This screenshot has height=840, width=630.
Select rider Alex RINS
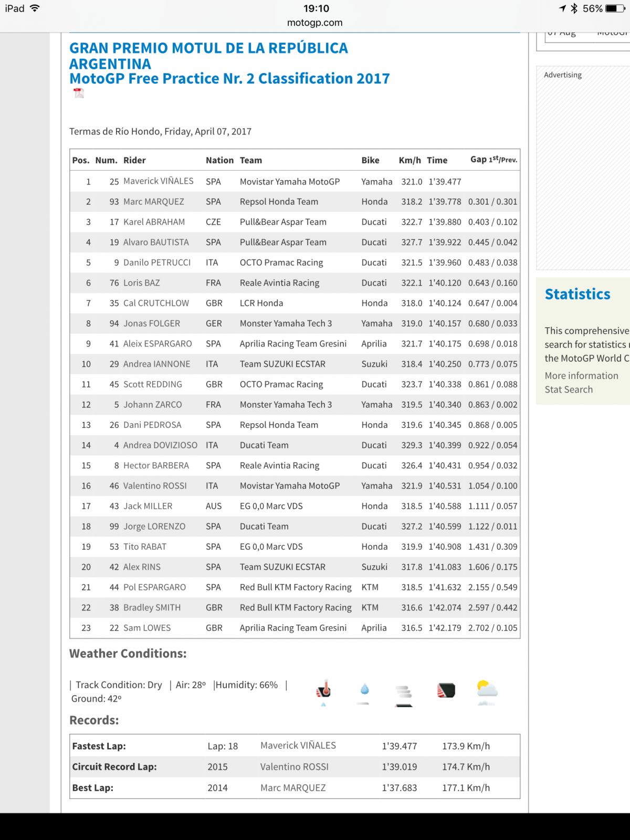[142, 567]
